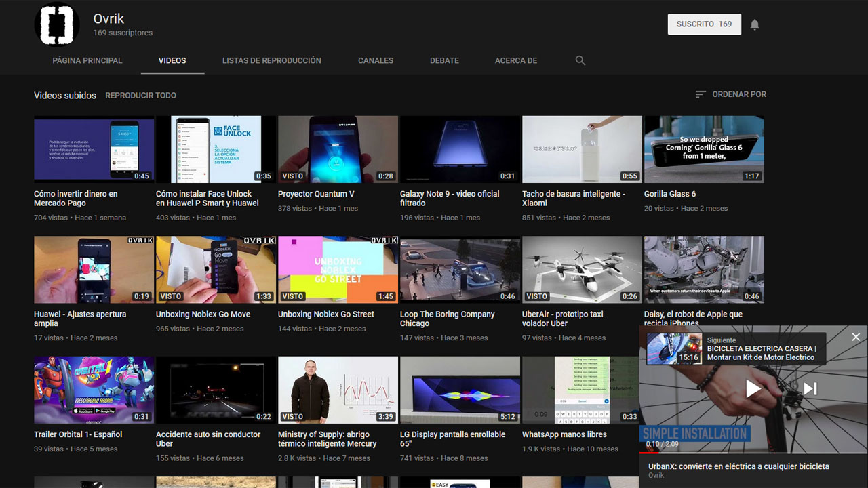
Task: Open the Ordenar por sort menu
Action: (731, 94)
